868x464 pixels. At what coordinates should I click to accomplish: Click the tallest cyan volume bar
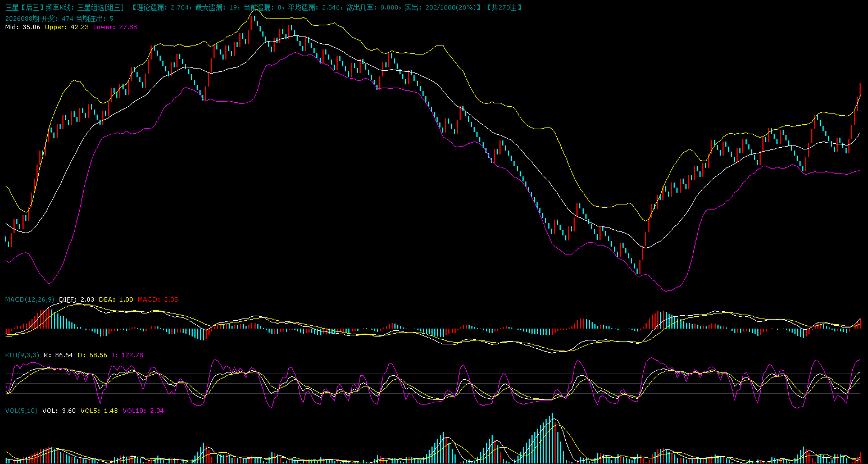(x=552, y=438)
